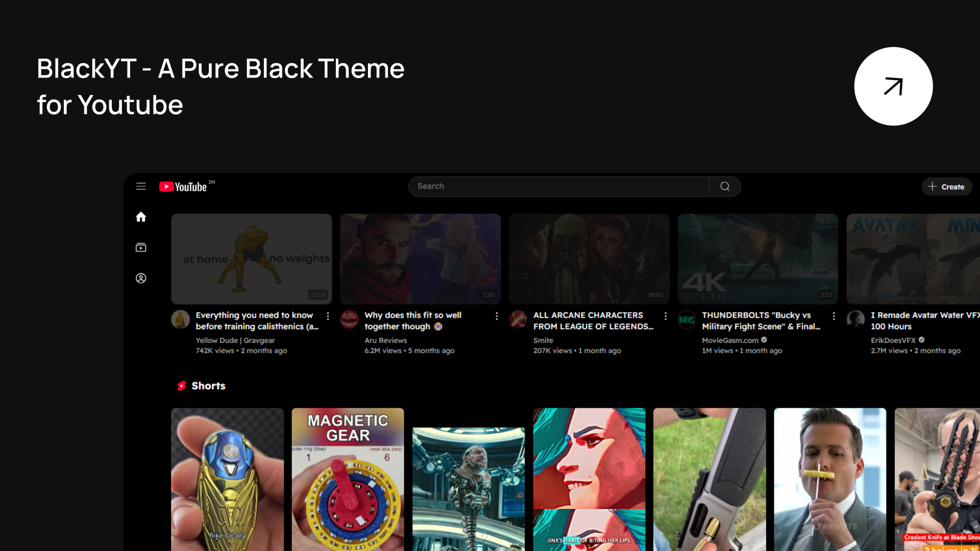The height and width of the screenshot is (551, 980).
Task: Click the white arrow circle button
Action: click(893, 86)
